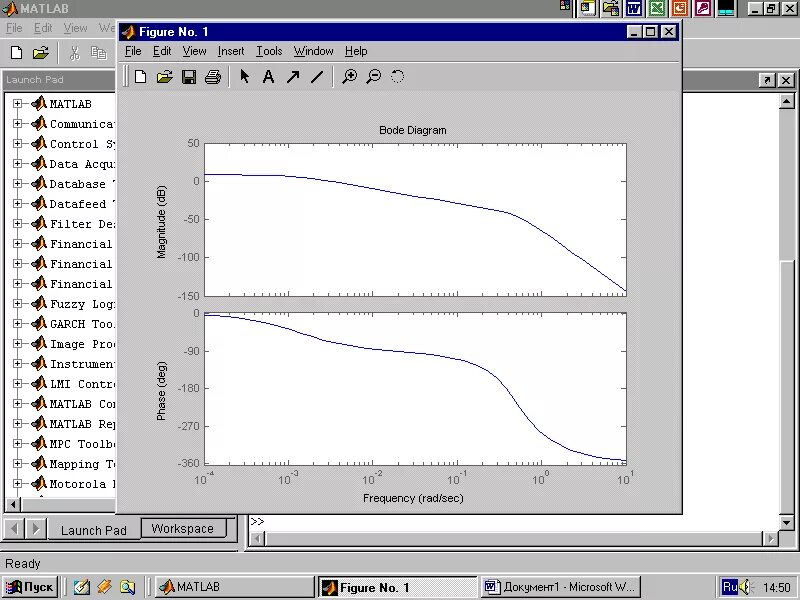Click the command prompt input line
Viewport: 800px width, 600px height.
coord(514,521)
